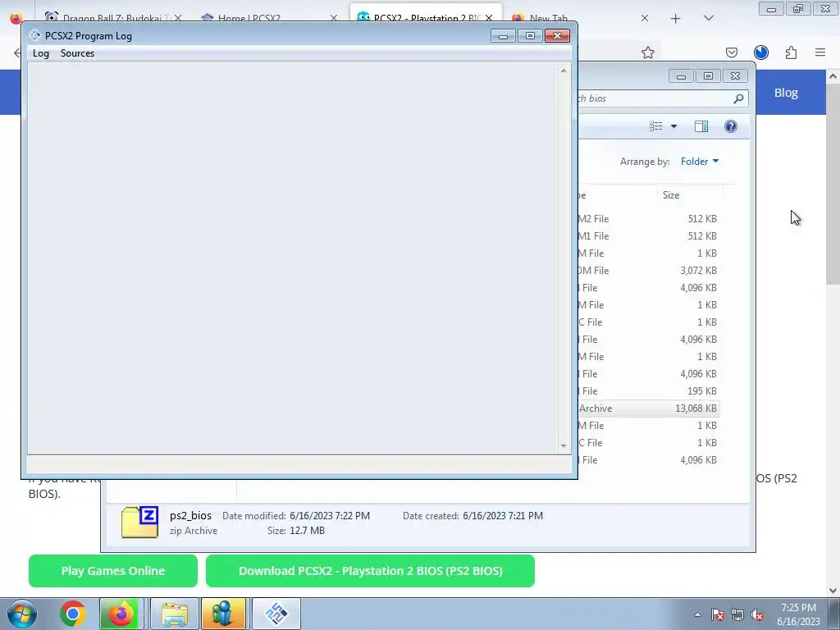Screen dimensions: 840x630
Task: Open the Blog link on the webpage
Action: (x=786, y=93)
